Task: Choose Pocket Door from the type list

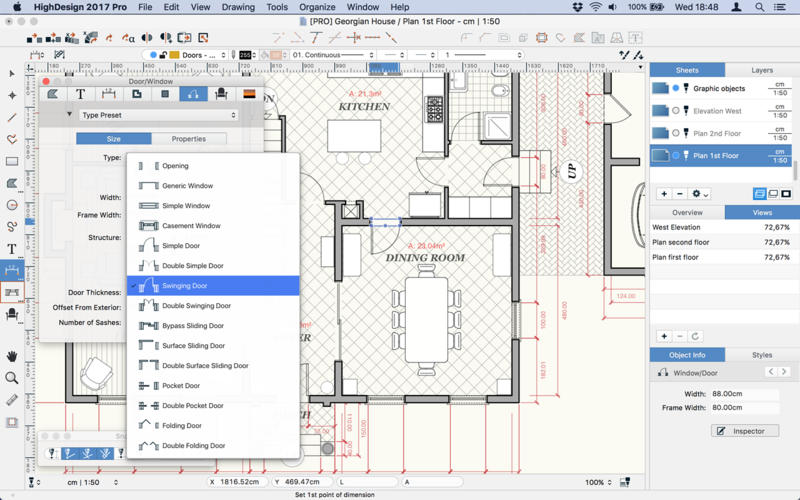Action: pyautogui.click(x=181, y=386)
